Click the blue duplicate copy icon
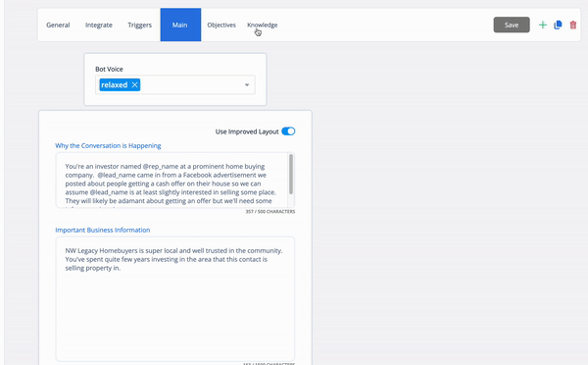The width and height of the screenshot is (588, 365). [x=558, y=25]
